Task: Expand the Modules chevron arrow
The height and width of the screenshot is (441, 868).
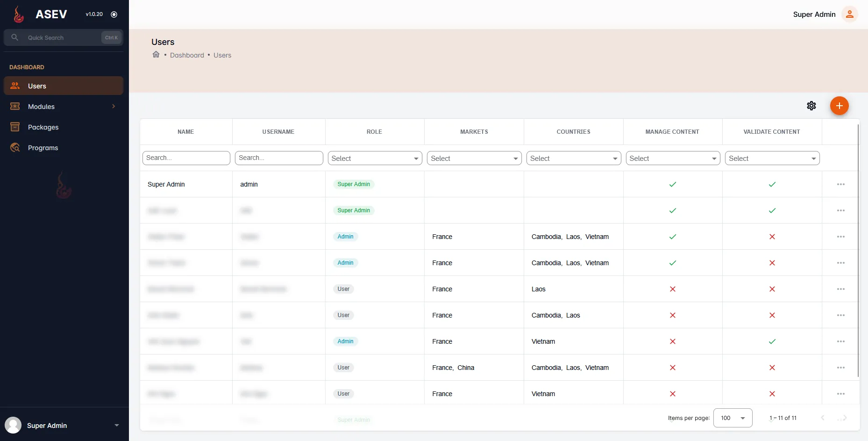Action: click(114, 107)
